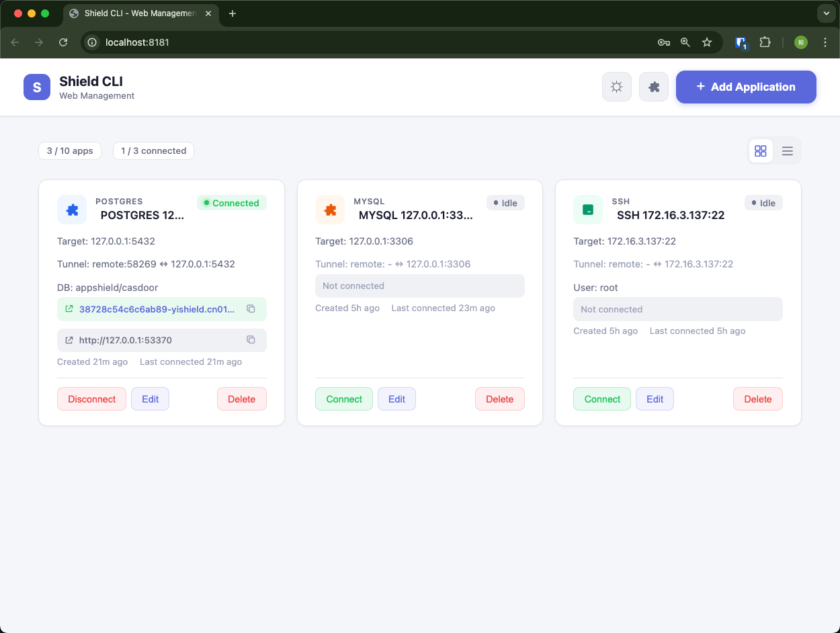Click Last connected 23m ago text
840x633 pixels.
(x=443, y=308)
